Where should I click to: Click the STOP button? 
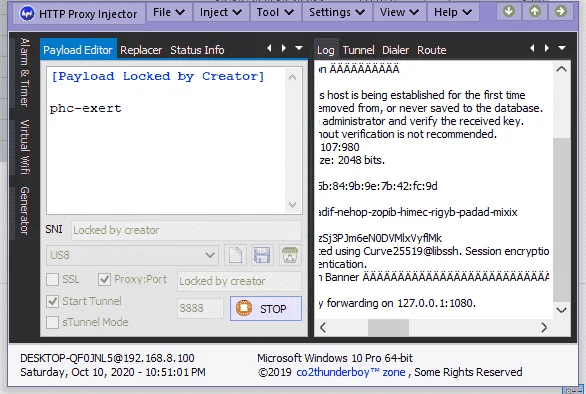coord(266,308)
